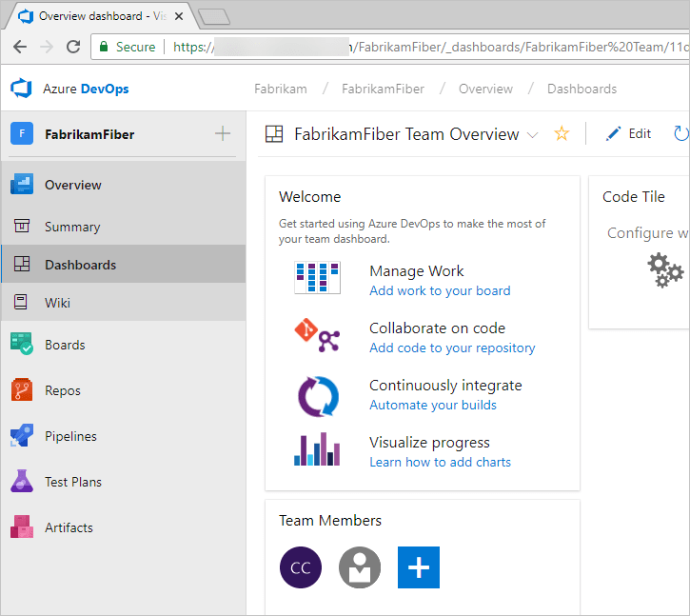Select Dashboards in the sidebar

coord(123,264)
